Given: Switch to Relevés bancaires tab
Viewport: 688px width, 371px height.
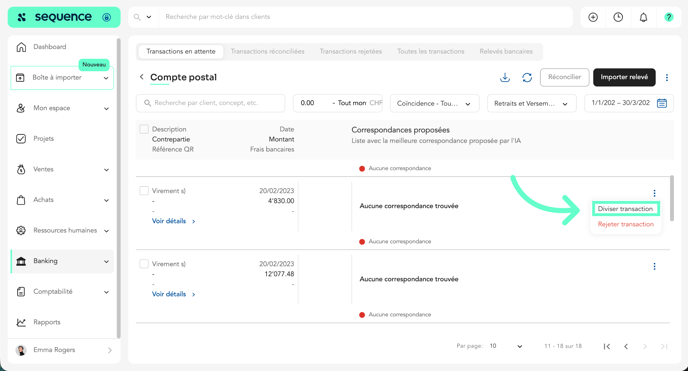Looking at the screenshot, I should pos(506,51).
